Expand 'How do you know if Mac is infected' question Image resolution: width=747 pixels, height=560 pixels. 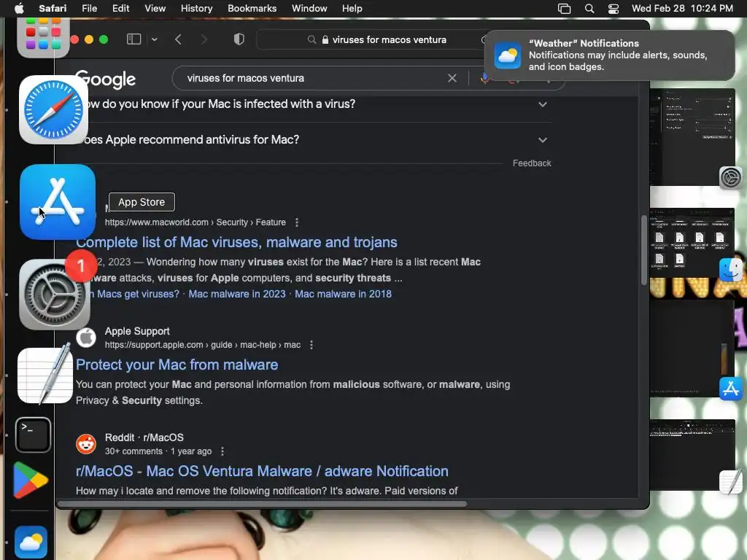point(543,104)
